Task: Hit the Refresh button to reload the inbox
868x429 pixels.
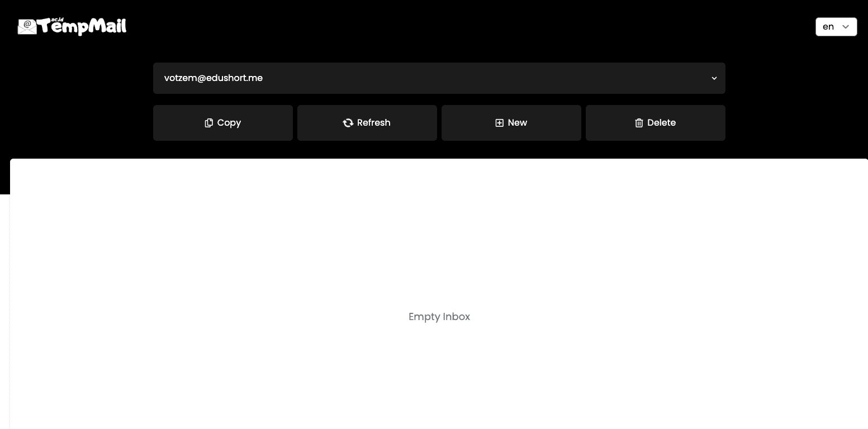Action: coord(367,123)
